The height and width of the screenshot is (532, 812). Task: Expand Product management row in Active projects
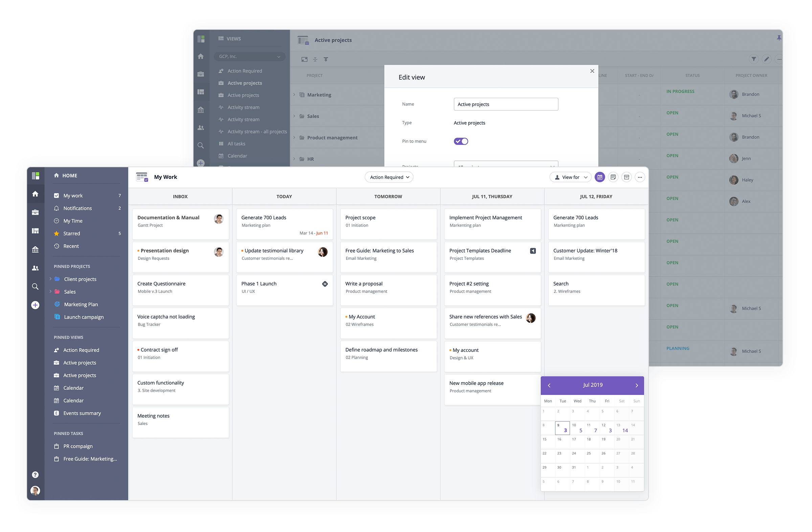click(294, 137)
